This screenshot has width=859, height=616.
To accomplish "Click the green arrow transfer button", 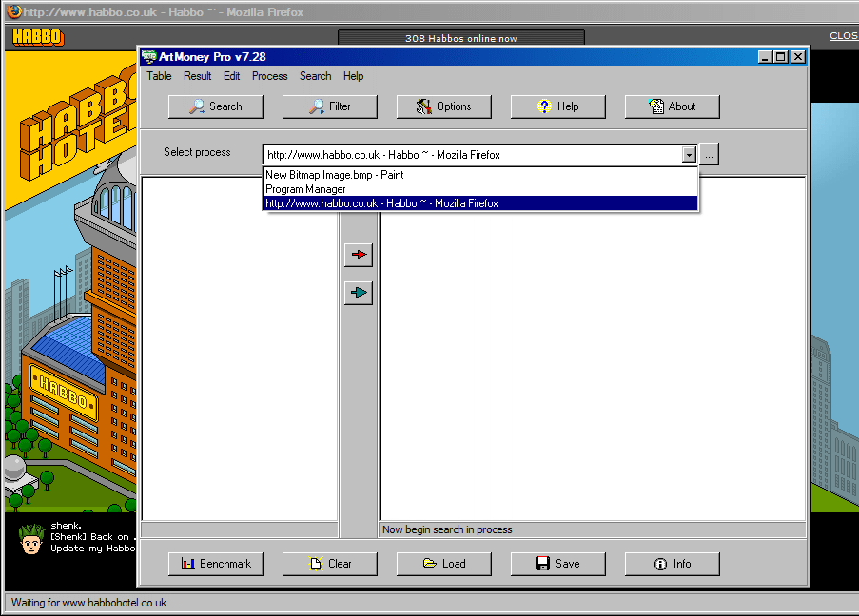I will point(359,293).
